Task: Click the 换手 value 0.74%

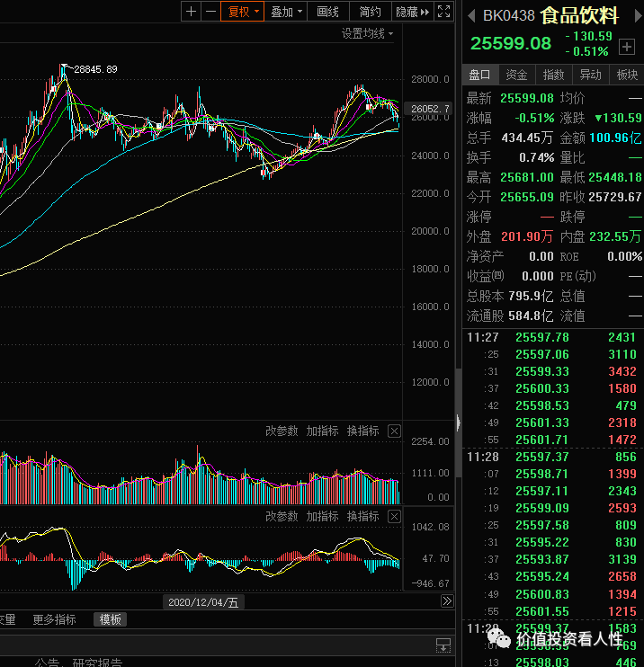Action: pyautogui.click(x=537, y=158)
